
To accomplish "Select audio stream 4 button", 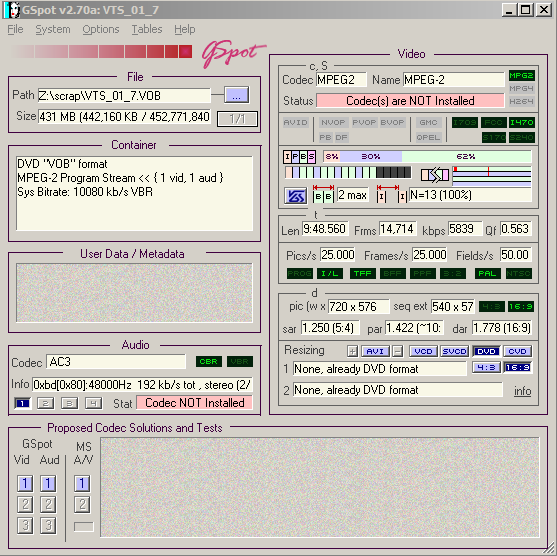I will click(93, 403).
